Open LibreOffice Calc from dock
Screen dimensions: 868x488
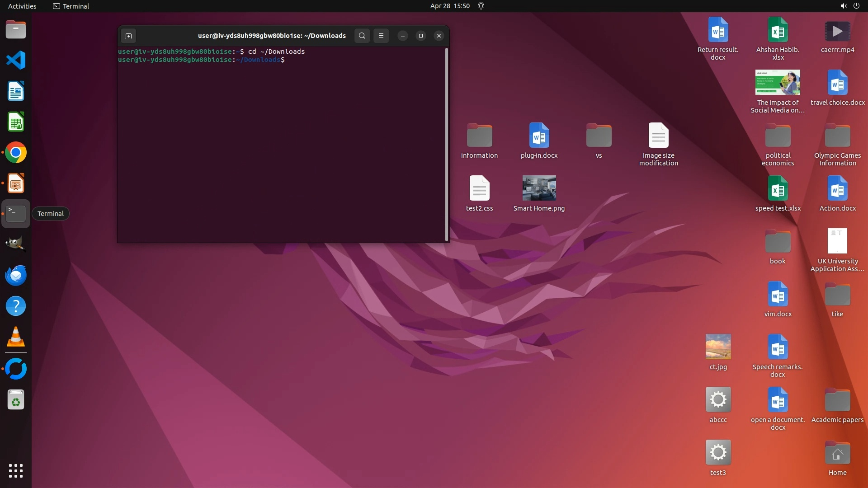[16, 122]
